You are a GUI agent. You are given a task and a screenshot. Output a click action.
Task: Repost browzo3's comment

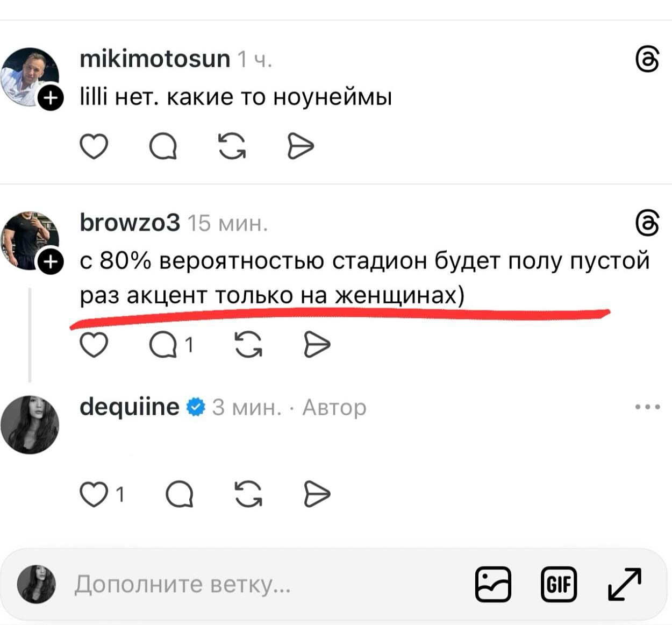pos(248,345)
